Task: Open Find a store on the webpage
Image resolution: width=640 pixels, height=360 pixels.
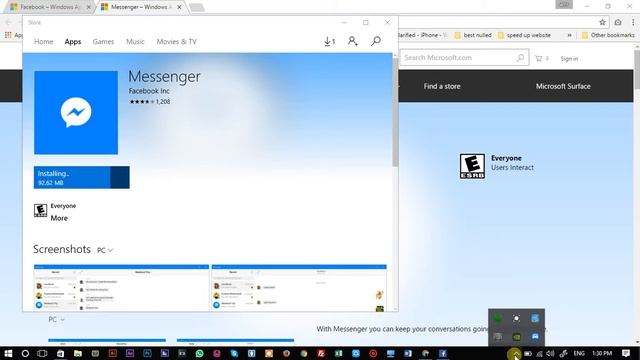Action: click(442, 86)
